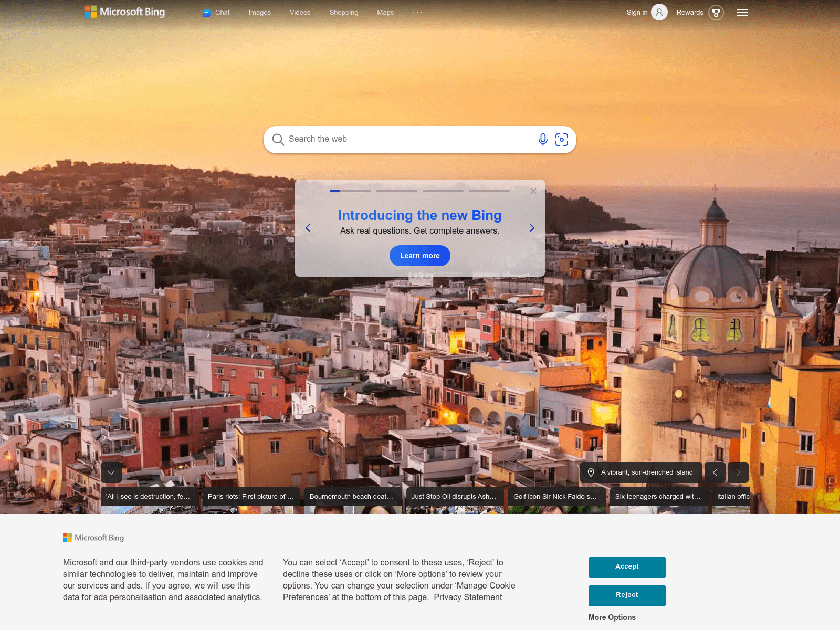Click 'Introducing the new Bing' heading
Viewport: 840px width, 630px height.
[x=420, y=215]
